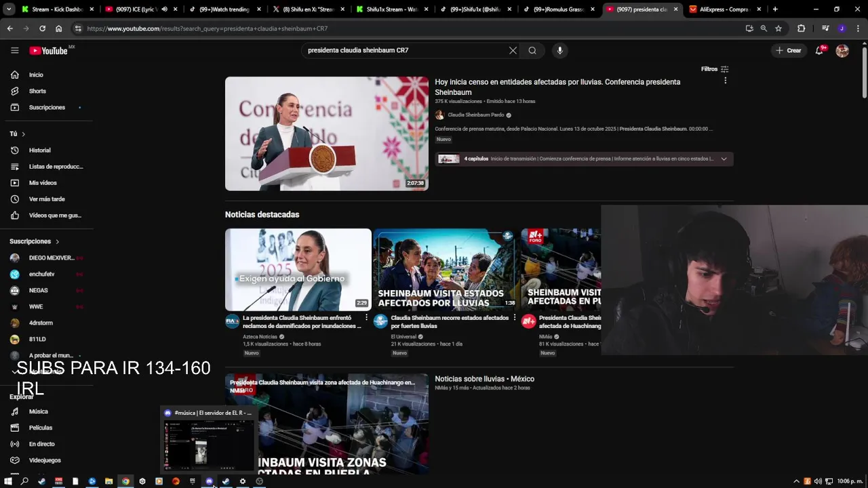Open 'Noticias sobre lluvias - México' title
The width and height of the screenshot is (868, 488).
(484, 379)
